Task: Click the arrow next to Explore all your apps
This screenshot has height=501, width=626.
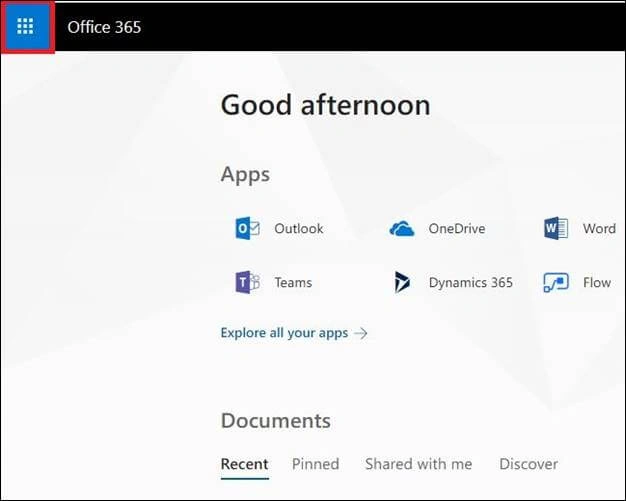Action: [x=361, y=333]
